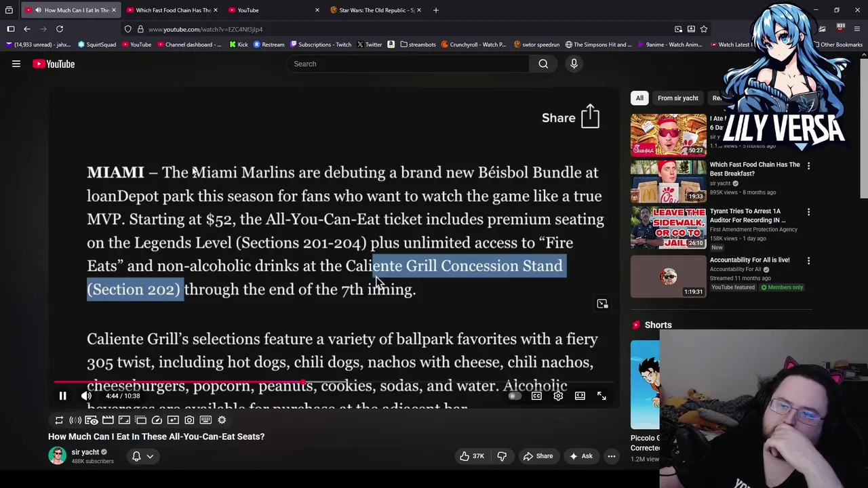Viewport: 868px width, 488px height.
Task: Open the keyboard shortcuts icon below the player
Action: click(x=205, y=420)
